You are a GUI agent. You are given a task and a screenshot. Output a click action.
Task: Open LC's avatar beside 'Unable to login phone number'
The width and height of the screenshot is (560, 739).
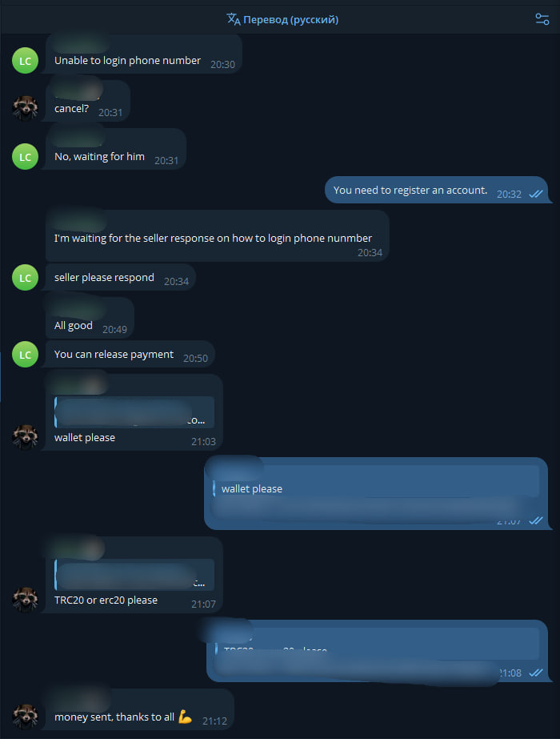tap(25, 60)
